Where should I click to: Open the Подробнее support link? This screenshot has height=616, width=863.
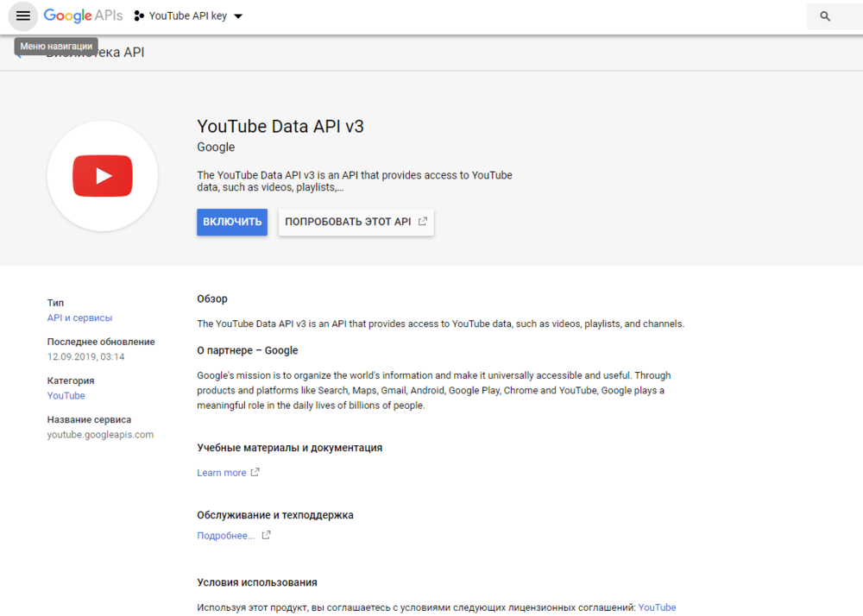pyautogui.click(x=226, y=536)
